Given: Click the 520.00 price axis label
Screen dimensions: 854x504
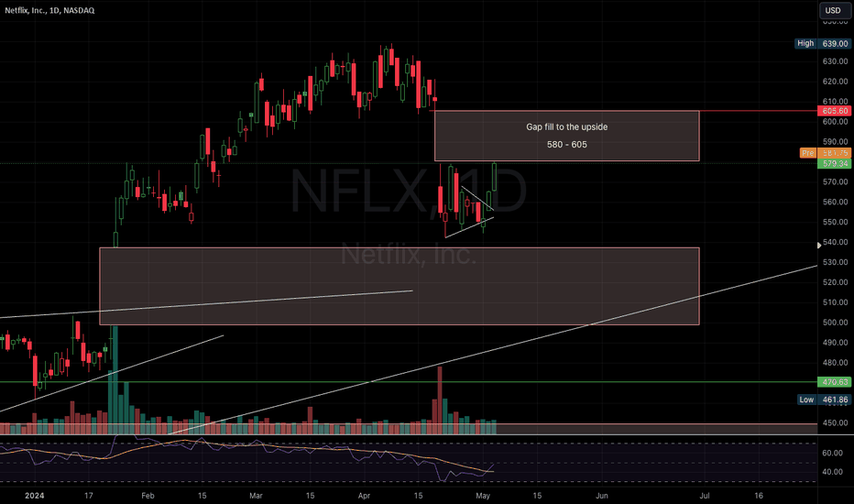Looking at the screenshot, I should click(836, 282).
